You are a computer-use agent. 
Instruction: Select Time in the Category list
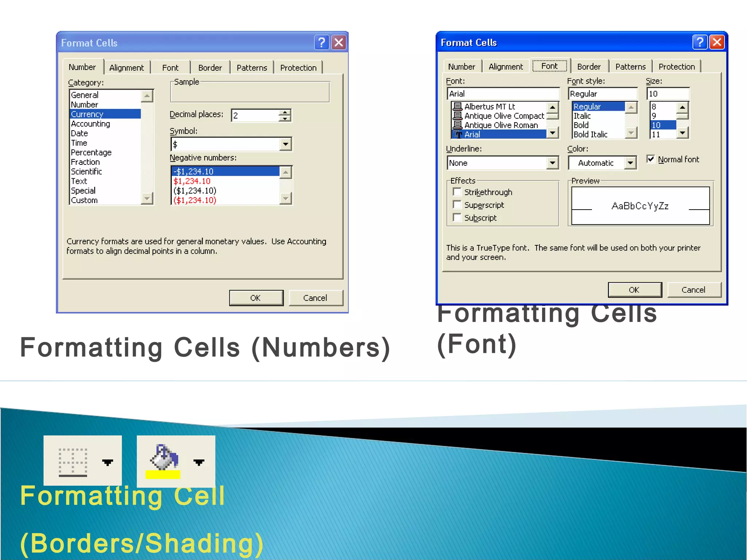coord(105,143)
